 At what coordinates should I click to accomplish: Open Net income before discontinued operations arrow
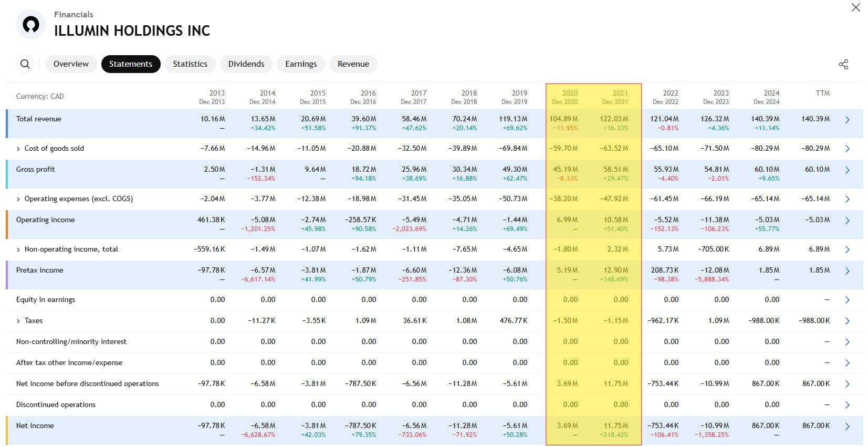(x=847, y=384)
